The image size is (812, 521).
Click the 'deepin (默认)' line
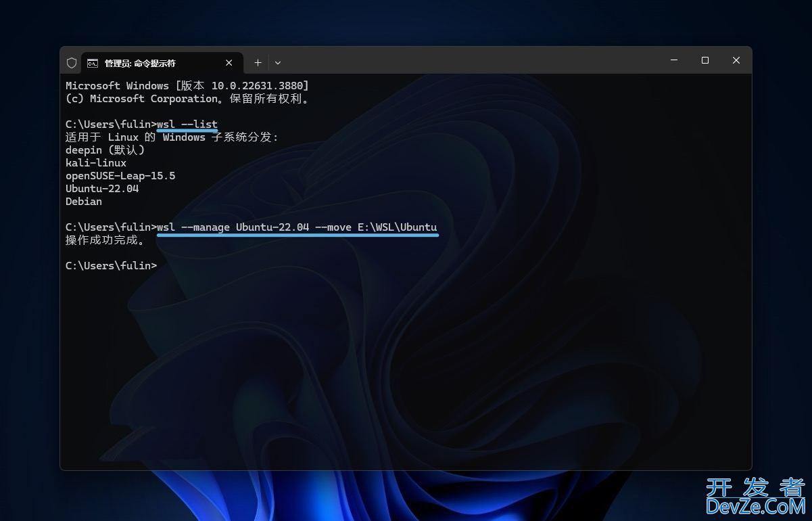105,150
